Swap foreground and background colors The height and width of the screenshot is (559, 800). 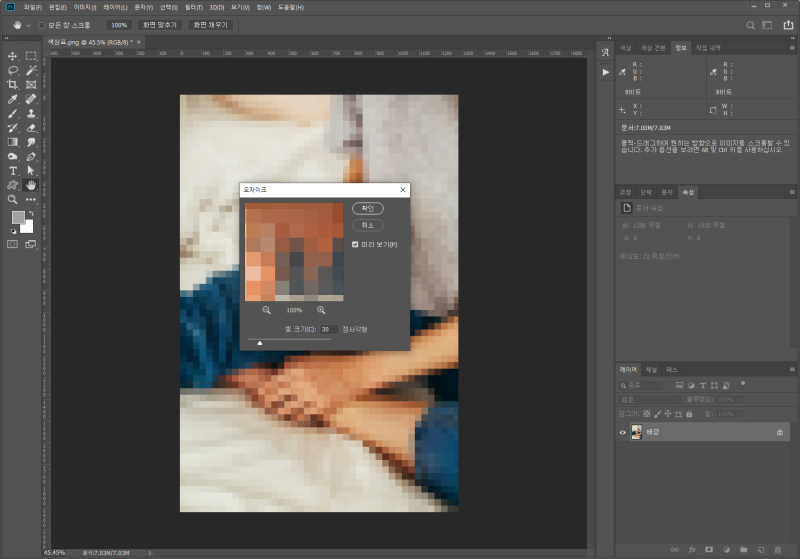click(32, 213)
